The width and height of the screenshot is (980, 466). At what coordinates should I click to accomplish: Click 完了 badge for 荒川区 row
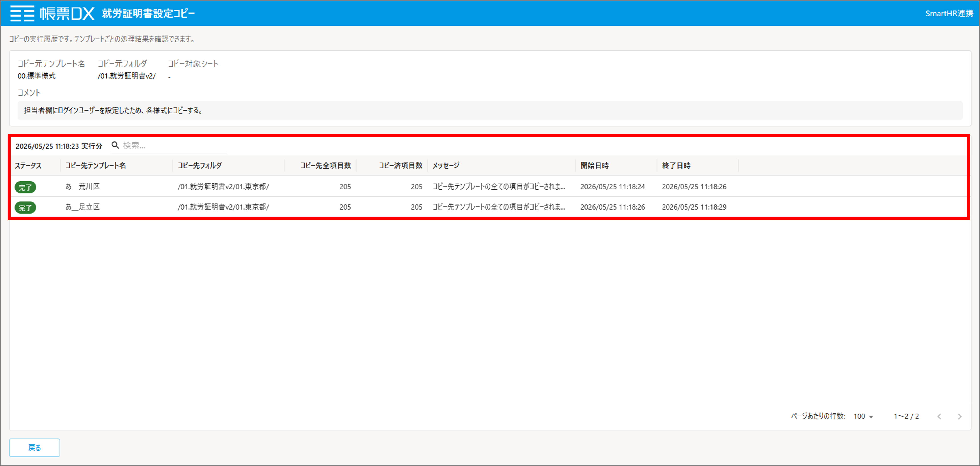click(25, 187)
